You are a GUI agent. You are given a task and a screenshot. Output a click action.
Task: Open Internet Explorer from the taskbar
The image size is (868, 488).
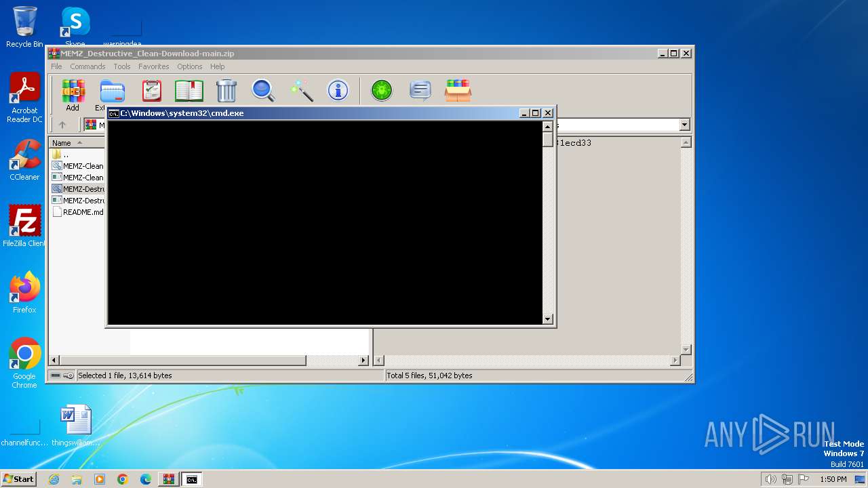coord(54,479)
